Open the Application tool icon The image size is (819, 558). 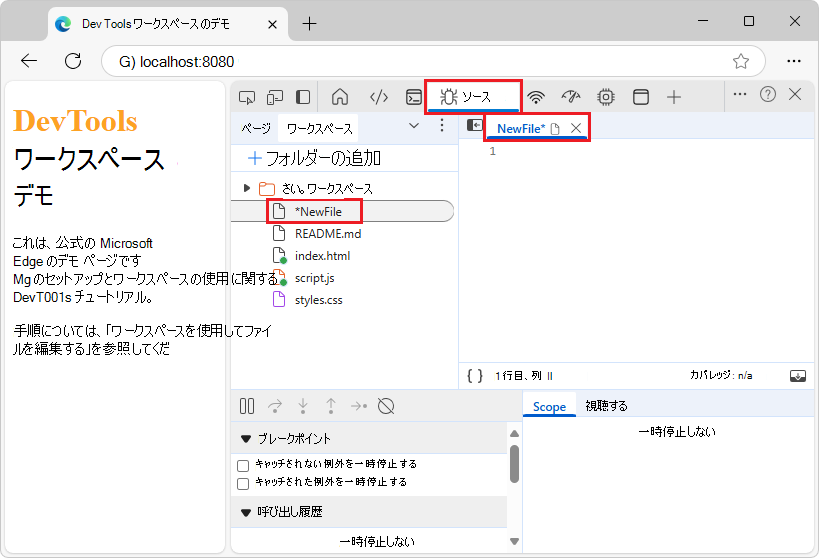pyautogui.click(x=641, y=97)
